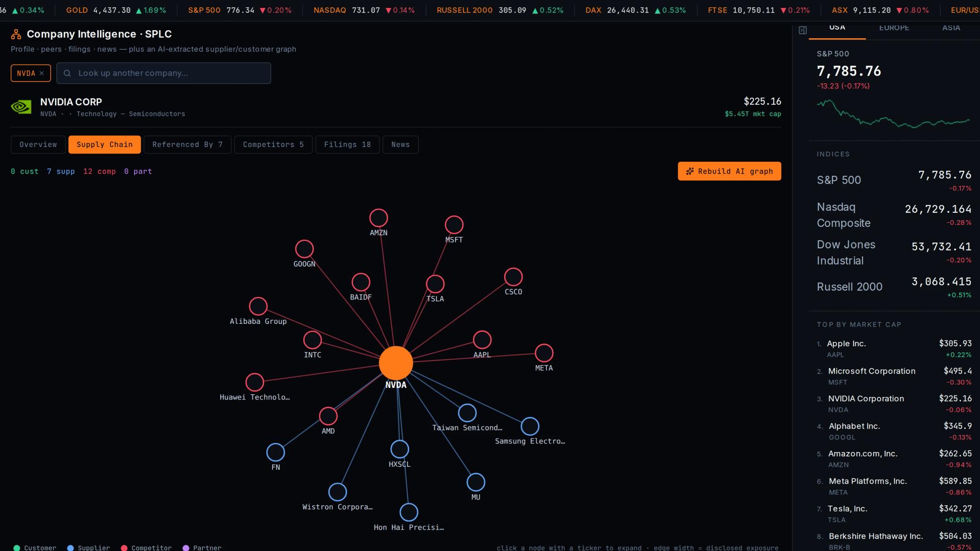Viewport: 980px width, 551px height.
Task: Click NASDAQ quote in ticker bar
Action: point(364,10)
